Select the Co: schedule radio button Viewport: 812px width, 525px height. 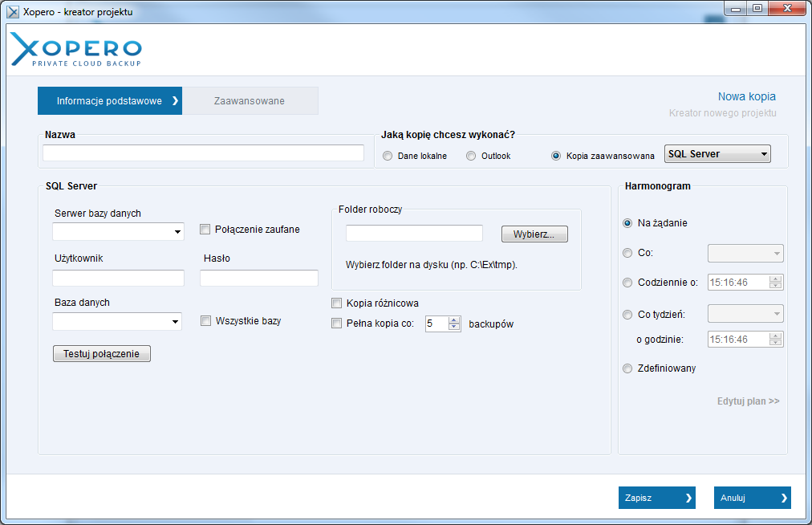pyautogui.click(x=627, y=253)
